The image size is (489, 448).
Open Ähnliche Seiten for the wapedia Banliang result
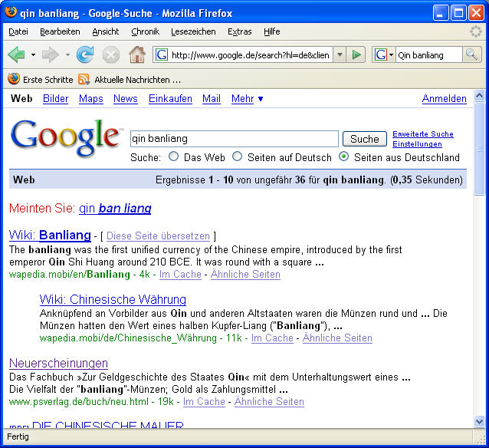click(x=245, y=274)
